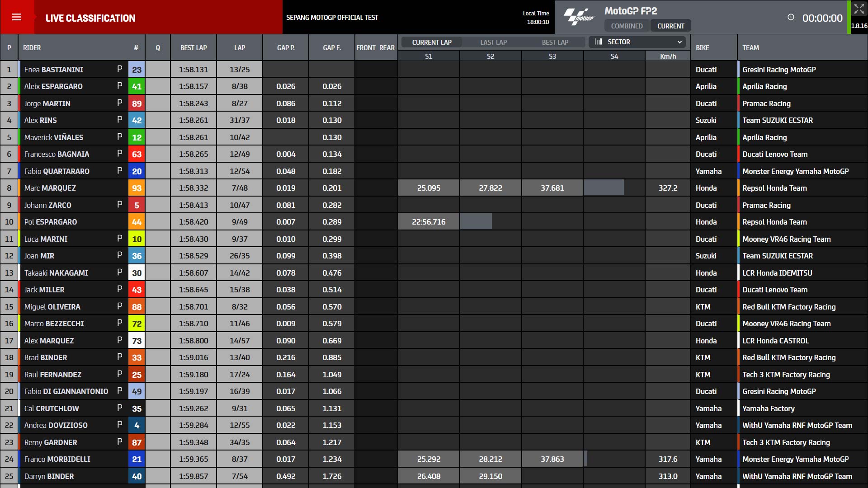Switch to COMBINED classification view
The width and height of the screenshot is (868, 488).
click(627, 26)
